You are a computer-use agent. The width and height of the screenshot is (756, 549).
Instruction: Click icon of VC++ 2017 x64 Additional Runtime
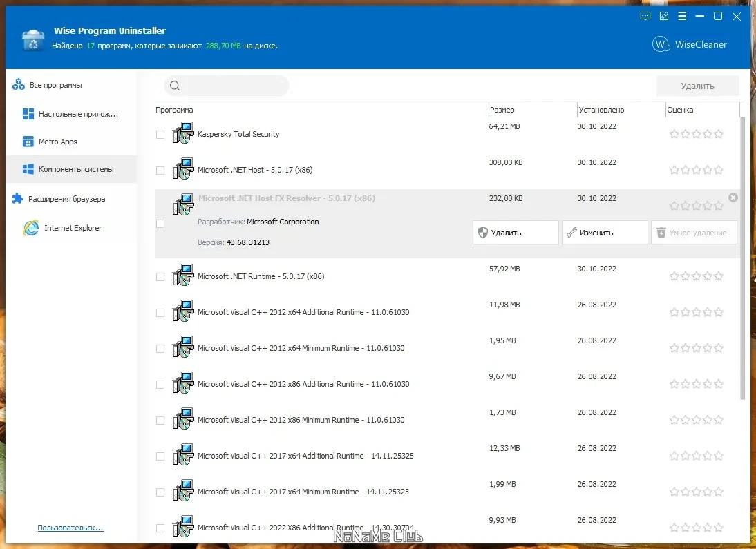183,455
